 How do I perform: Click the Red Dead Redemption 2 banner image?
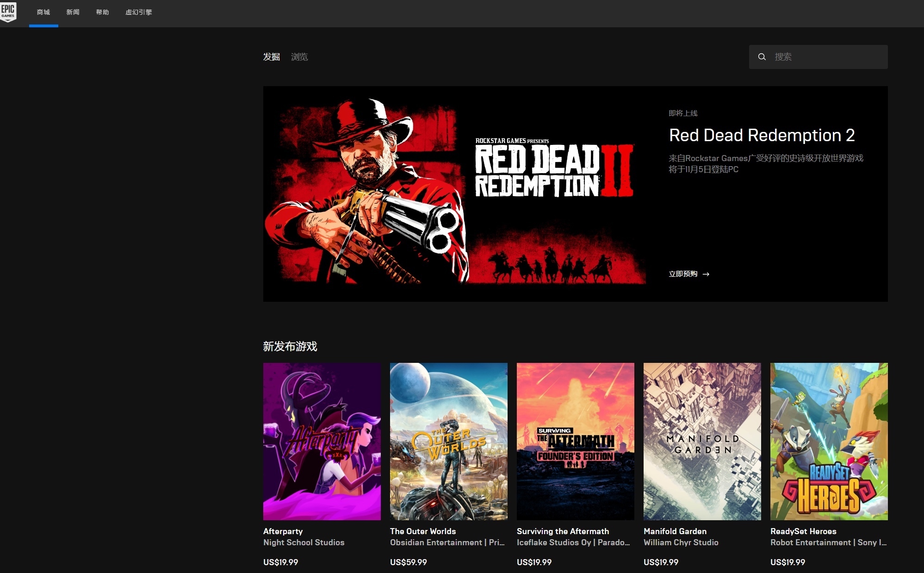point(456,193)
